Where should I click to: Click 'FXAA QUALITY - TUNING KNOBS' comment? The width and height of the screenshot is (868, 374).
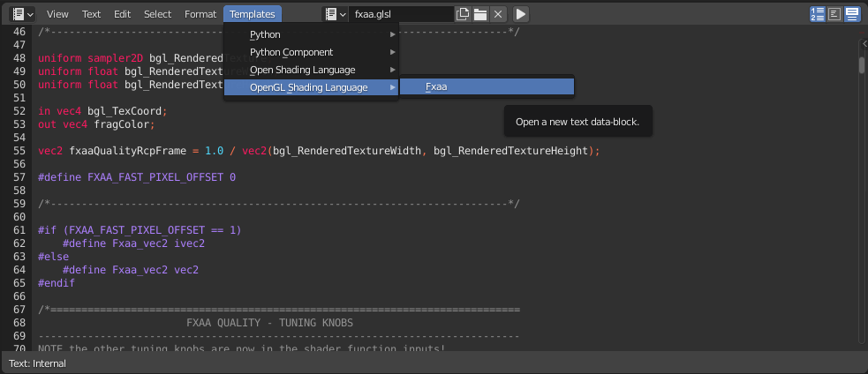[269, 323]
